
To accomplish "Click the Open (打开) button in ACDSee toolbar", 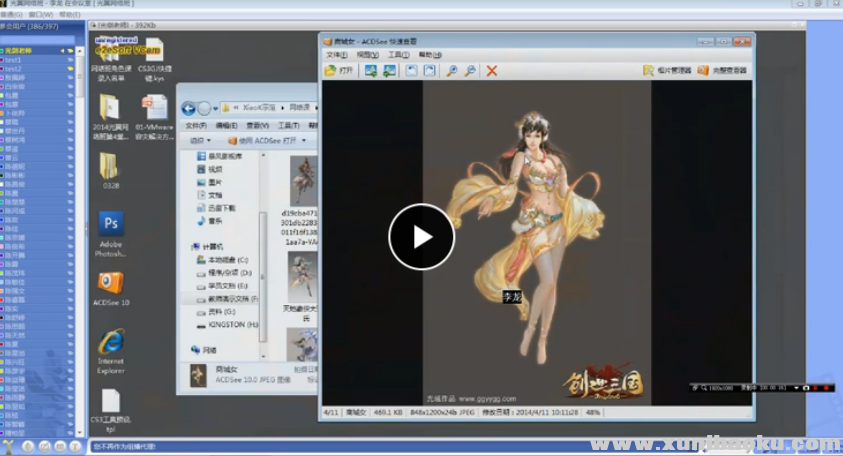I will point(339,71).
